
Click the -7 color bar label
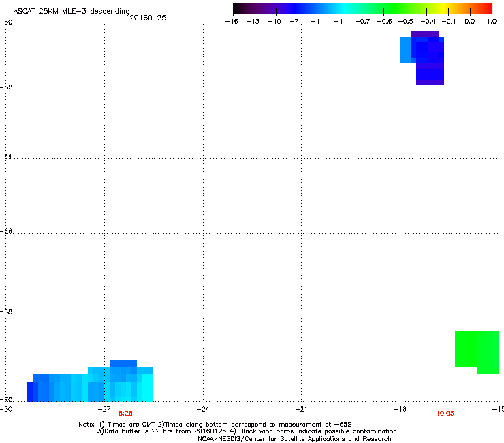(294, 22)
